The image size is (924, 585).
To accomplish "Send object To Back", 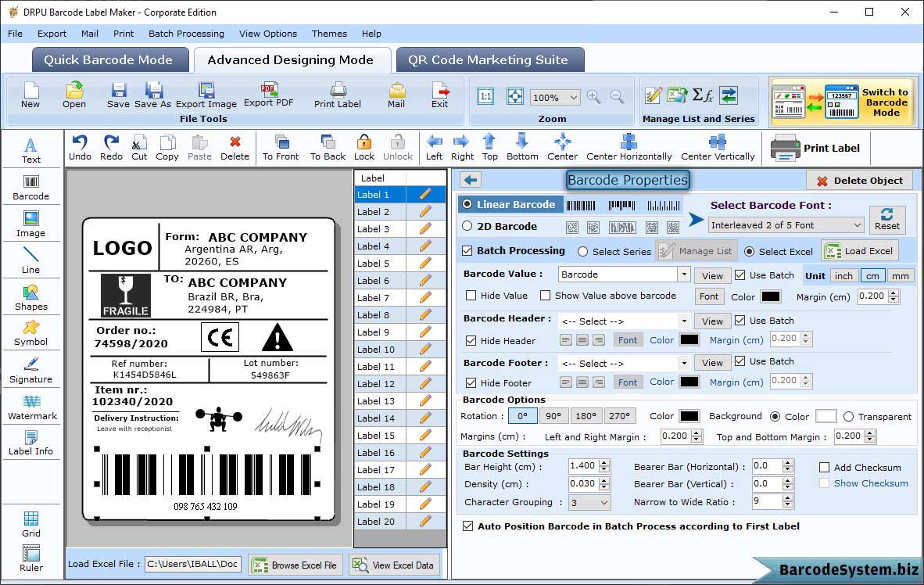I will (328, 148).
